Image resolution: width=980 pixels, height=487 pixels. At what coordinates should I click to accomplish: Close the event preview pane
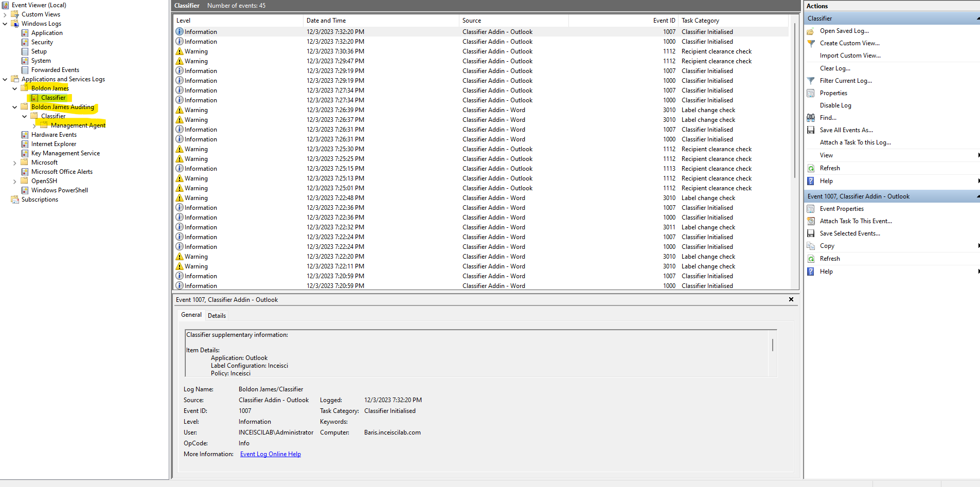791,299
